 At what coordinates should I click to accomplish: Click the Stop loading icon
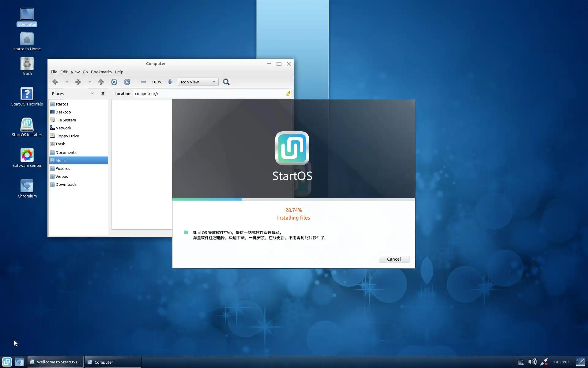pos(114,82)
